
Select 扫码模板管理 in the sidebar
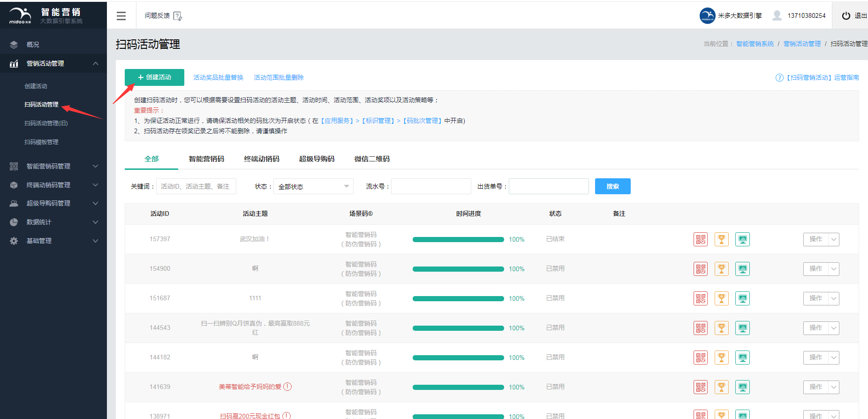(41, 142)
